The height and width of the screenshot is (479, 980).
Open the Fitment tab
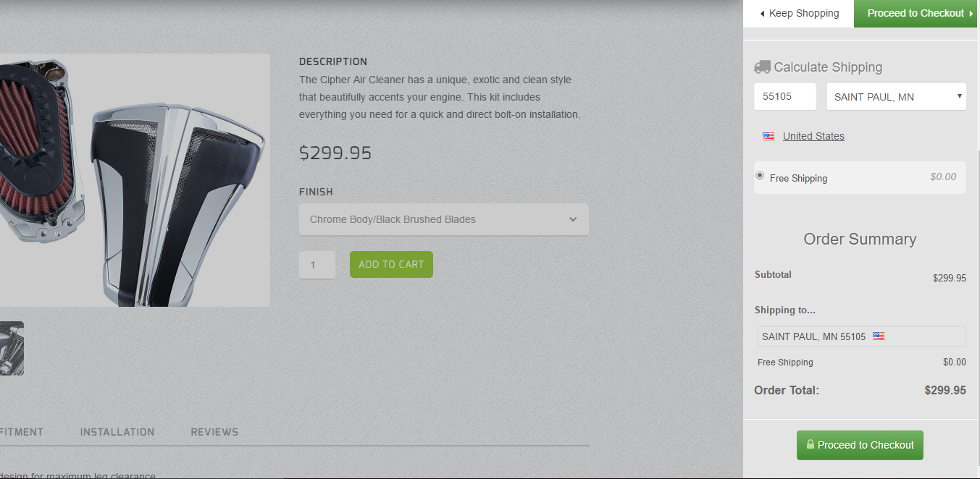21,432
